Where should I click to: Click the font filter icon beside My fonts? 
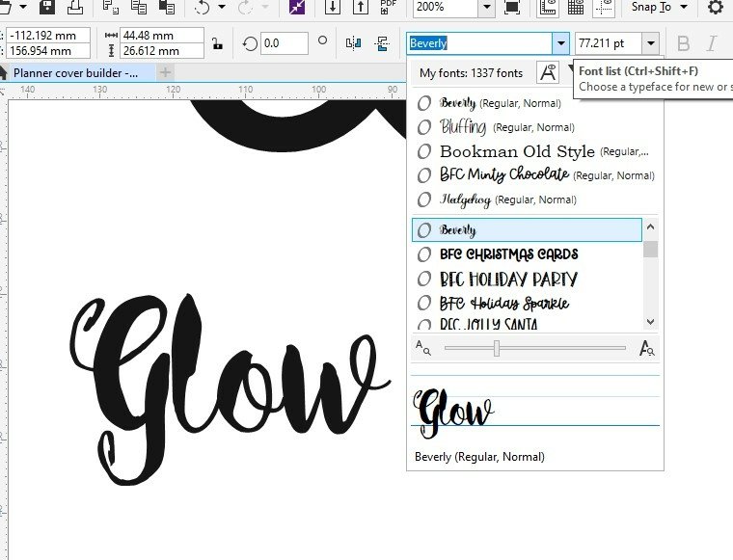[x=548, y=72]
